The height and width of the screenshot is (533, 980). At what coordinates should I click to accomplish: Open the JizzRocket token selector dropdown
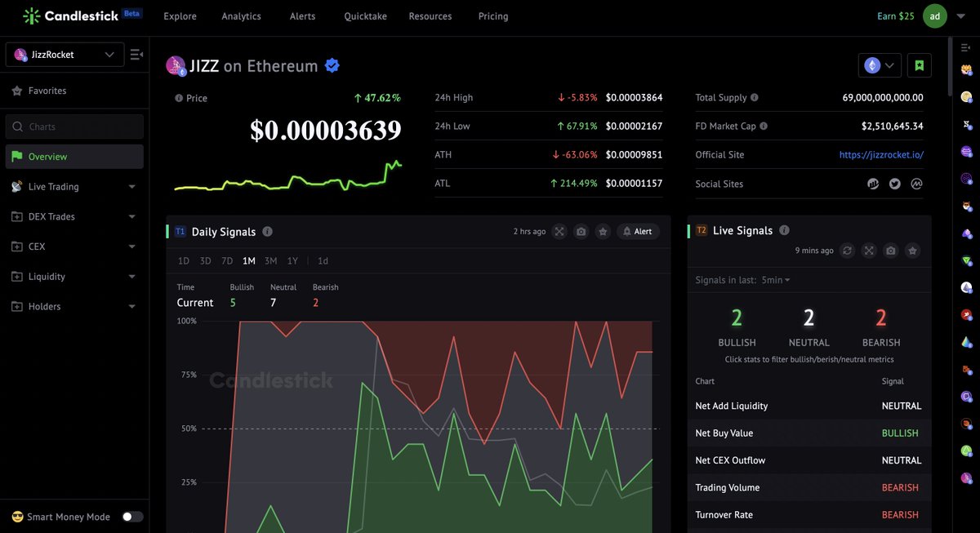click(x=65, y=55)
